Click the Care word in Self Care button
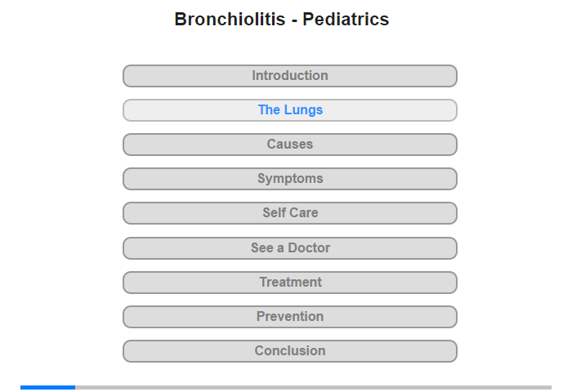Screen dimensions: 572x392 (303, 212)
